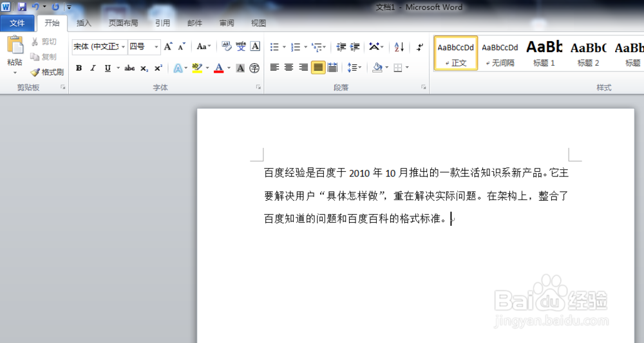The image size is (644, 343).
Task: Open the highlight color dropdown arrow
Action: (207, 68)
